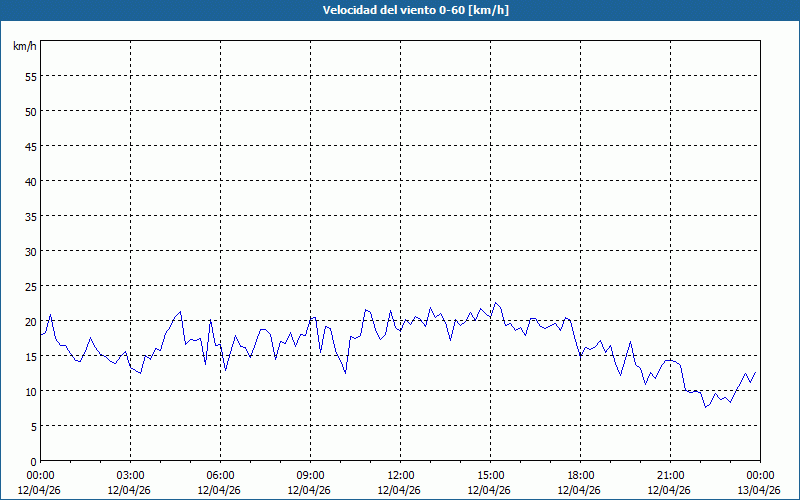The image size is (800, 500).
Task: Click the chart title 'Velocidad del viento 0-60'
Action: click(399, 11)
